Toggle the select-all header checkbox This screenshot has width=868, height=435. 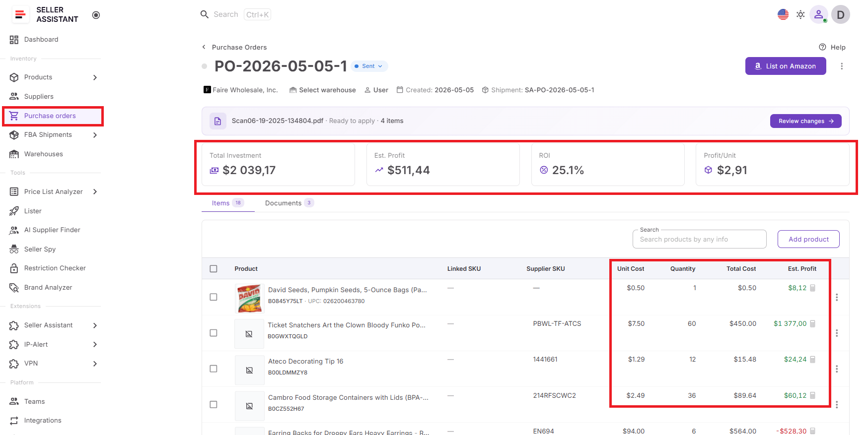(x=214, y=269)
